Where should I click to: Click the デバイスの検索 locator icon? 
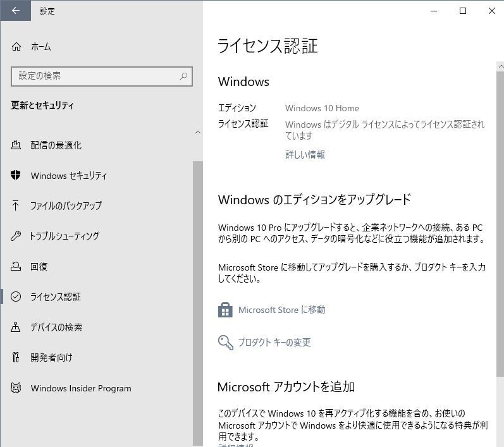(15, 327)
